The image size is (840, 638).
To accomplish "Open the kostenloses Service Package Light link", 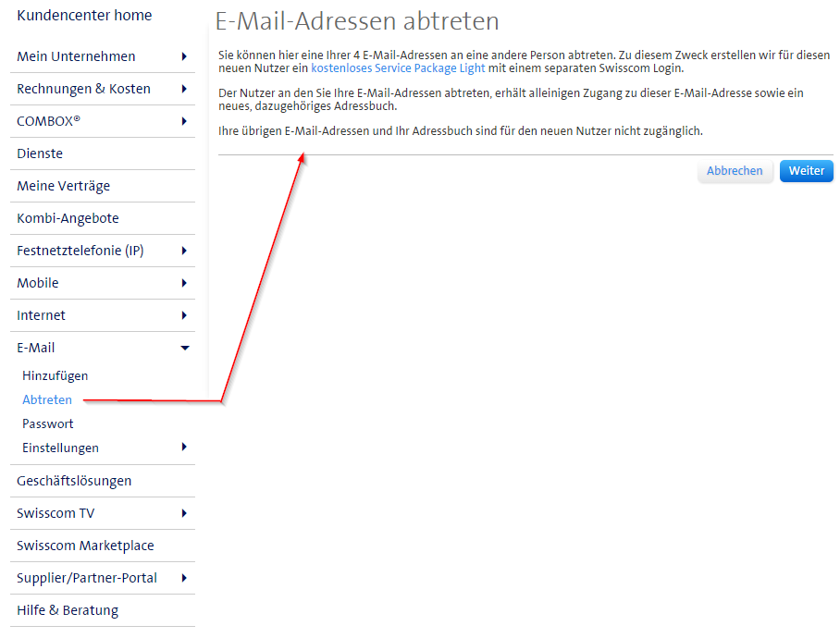I will 396,67.
